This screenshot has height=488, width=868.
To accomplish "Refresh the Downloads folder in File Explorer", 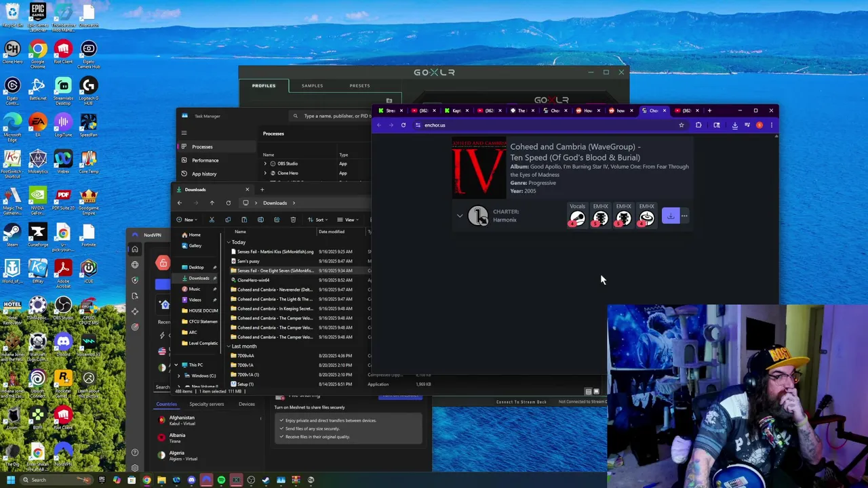I will [228, 203].
